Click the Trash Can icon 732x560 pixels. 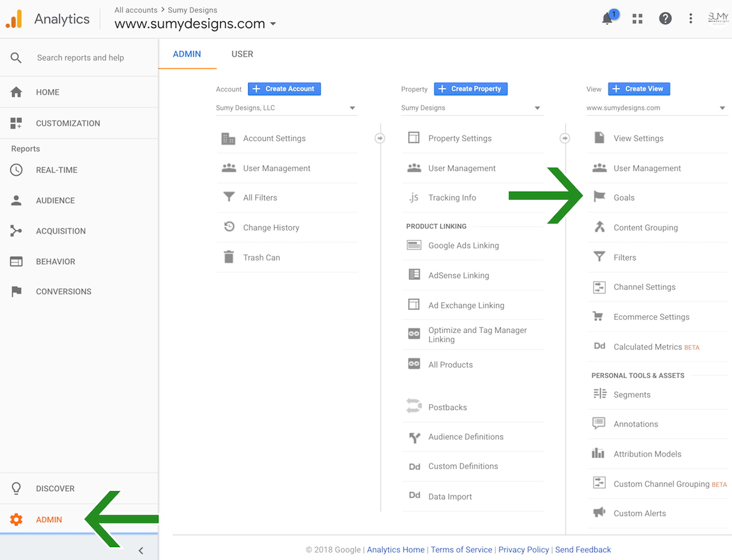click(x=229, y=257)
